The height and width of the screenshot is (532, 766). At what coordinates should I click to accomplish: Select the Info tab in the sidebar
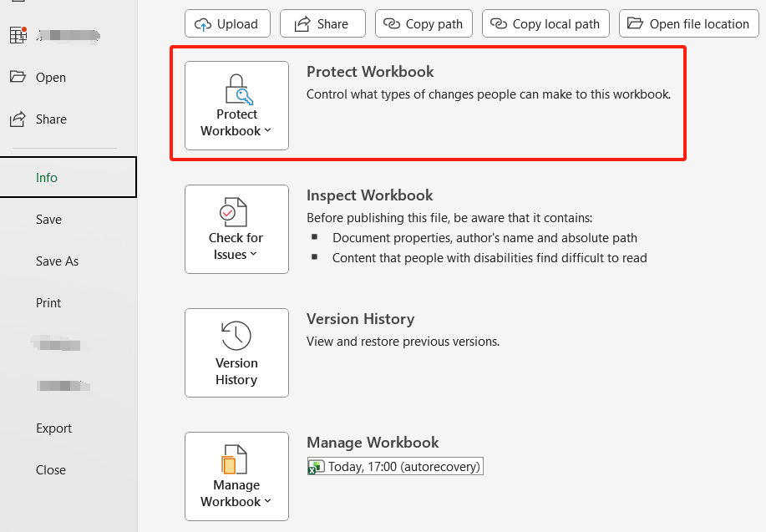click(47, 177)
